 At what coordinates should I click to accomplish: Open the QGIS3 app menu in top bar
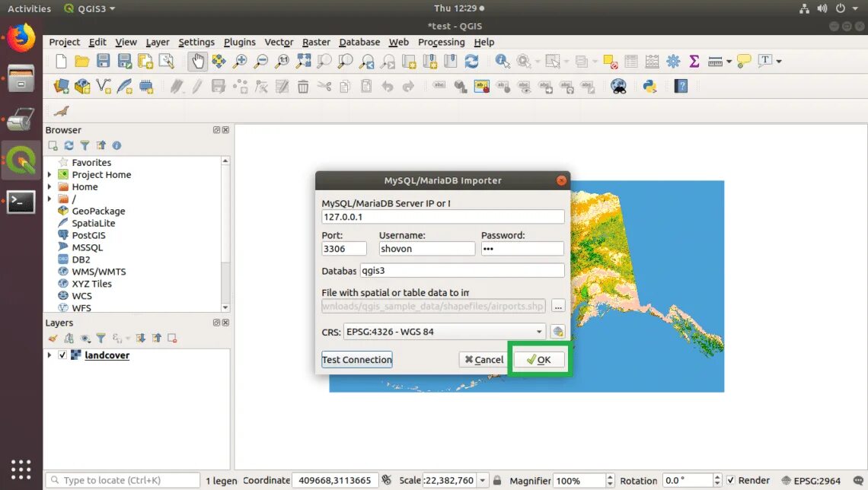(x=89, y=8)
